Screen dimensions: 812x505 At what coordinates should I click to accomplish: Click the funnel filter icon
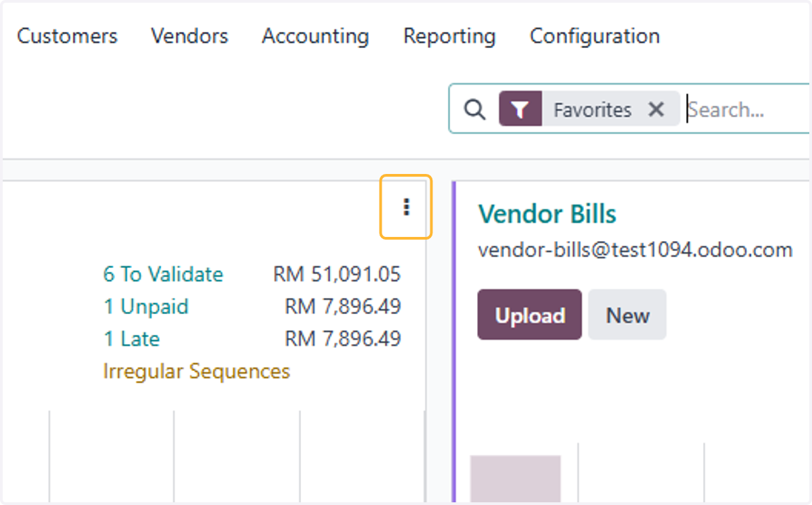tap(520, 109)
